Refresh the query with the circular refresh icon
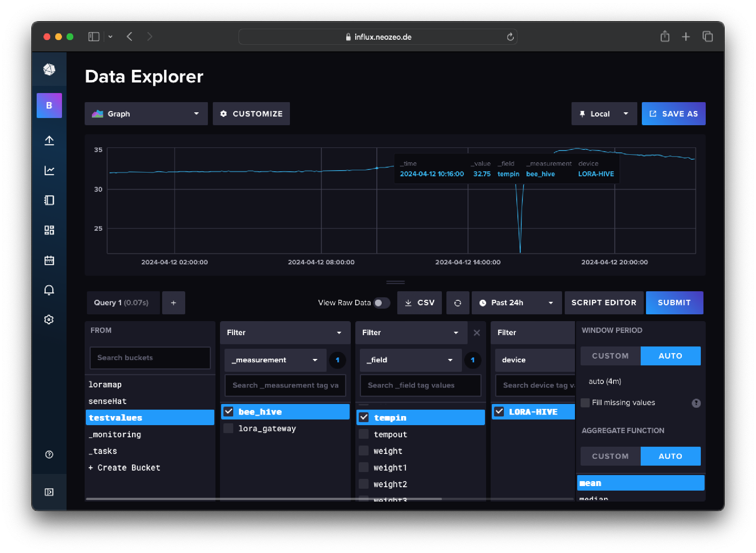This screenshot has width=756, height=553. click(x=458, y=303)
